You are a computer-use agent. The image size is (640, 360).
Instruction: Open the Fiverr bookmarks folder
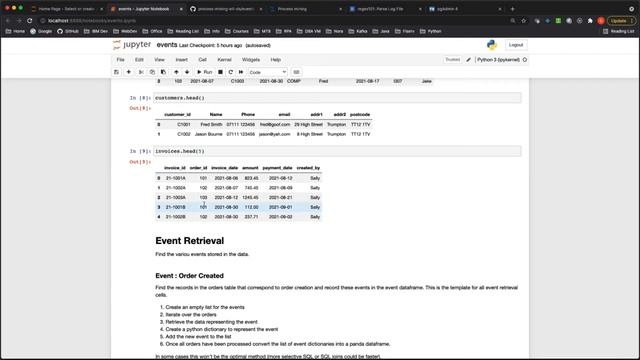click(x=405, y=31)
